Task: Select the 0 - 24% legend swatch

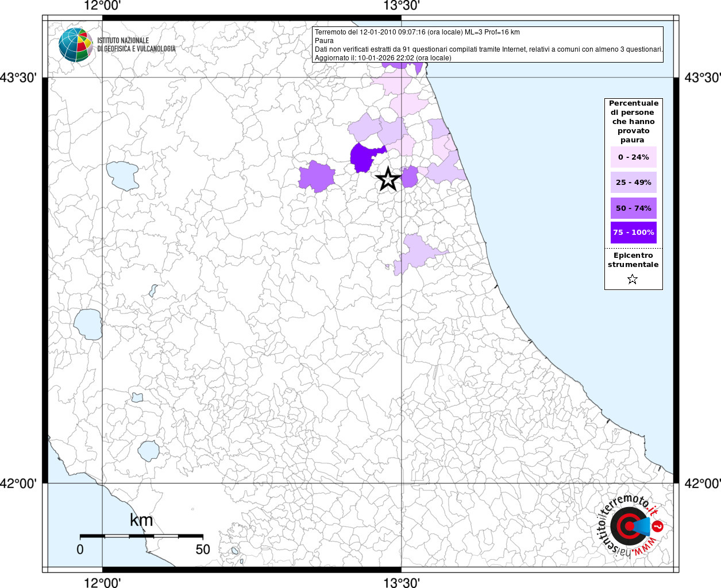Action: pyautogui.click(x=633, y=157)
